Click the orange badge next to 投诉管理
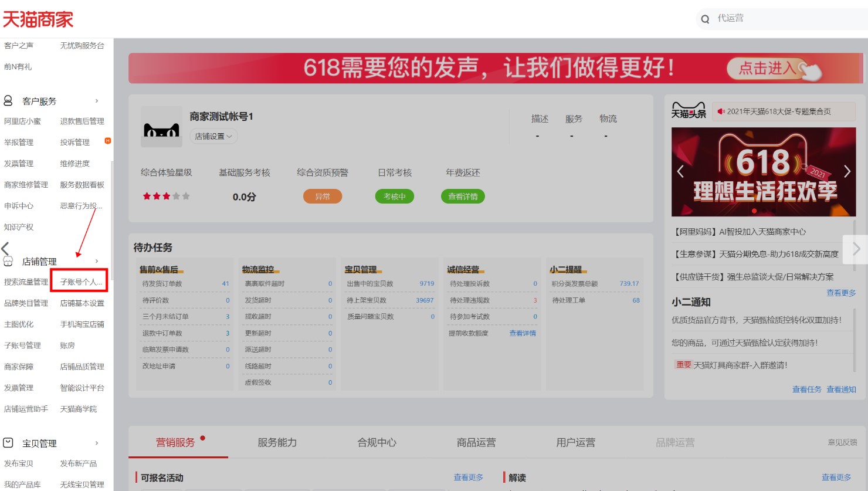The height and width of the screenshot is (491, 868). (x=107, y=141)
